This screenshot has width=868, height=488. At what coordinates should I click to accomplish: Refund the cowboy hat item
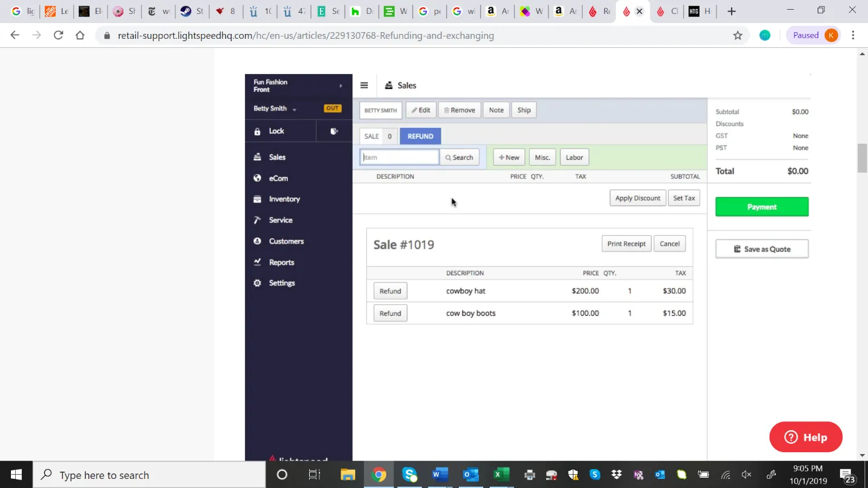point(390,291)
